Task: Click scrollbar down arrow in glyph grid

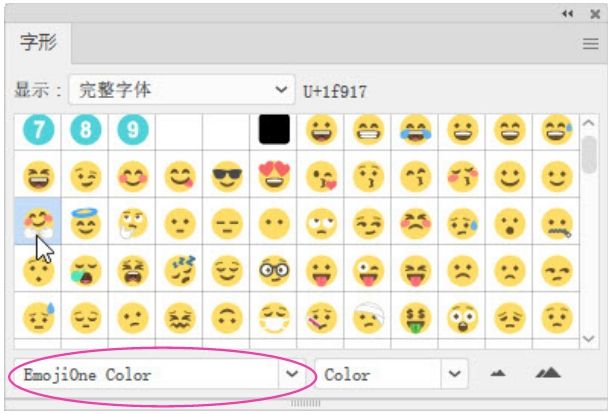Action: pyautogui.click(x=589, y=338)
